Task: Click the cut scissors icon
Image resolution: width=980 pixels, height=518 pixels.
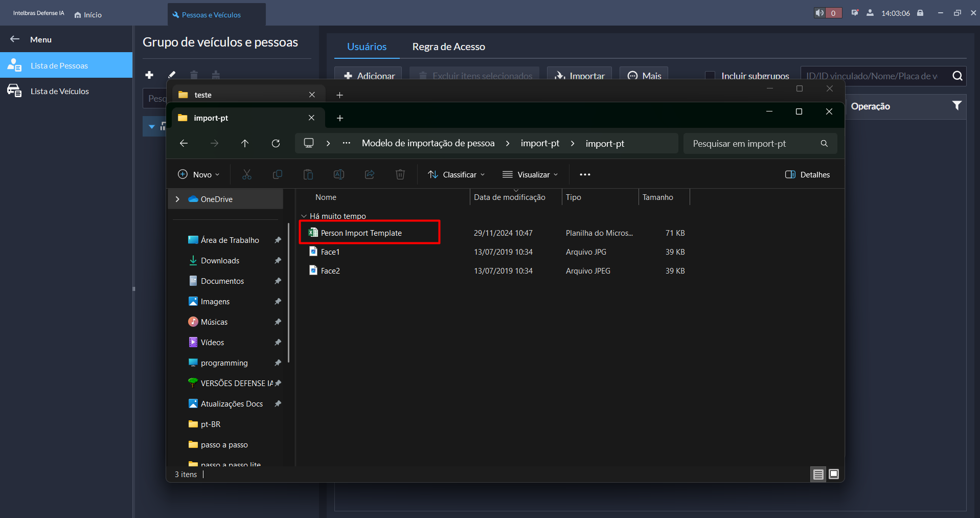Action: (x=247, y=175)
